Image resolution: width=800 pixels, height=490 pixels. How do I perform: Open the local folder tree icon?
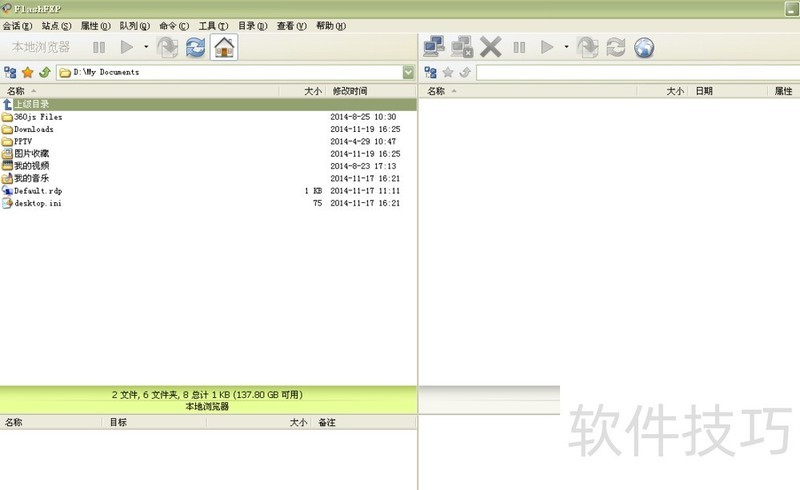[10, 72]
